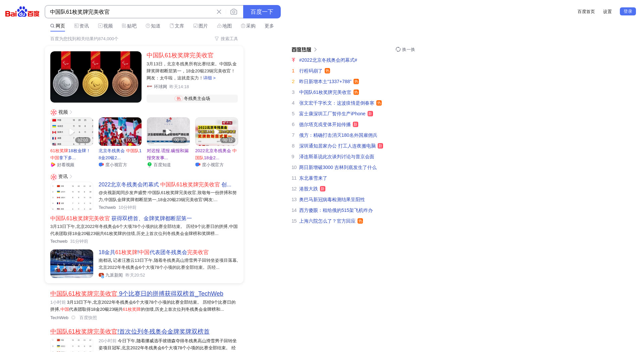The height and width of the screenshot is (352, 644).
Task: Expand the 视频 section chevron
Action: 71,112
